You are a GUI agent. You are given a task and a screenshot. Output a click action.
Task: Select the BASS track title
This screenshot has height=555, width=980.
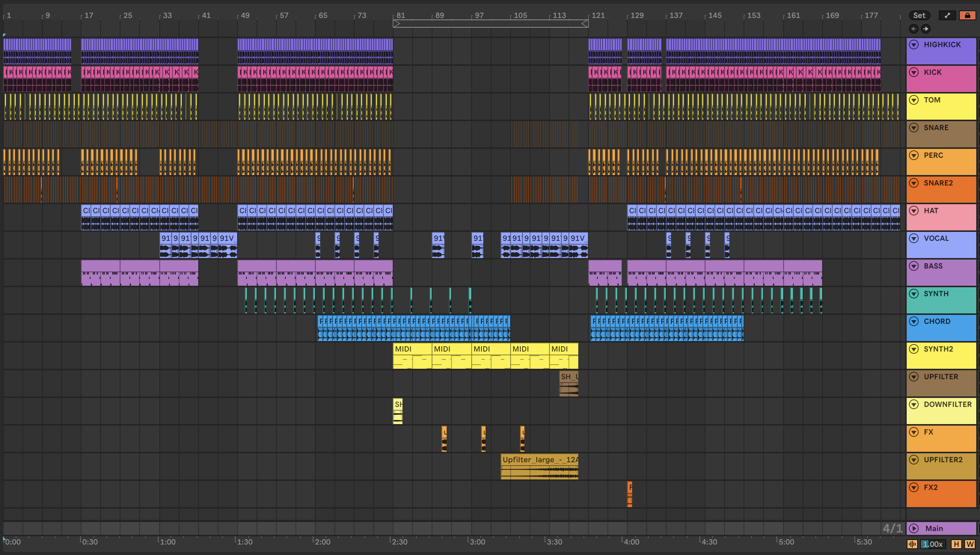933,266
